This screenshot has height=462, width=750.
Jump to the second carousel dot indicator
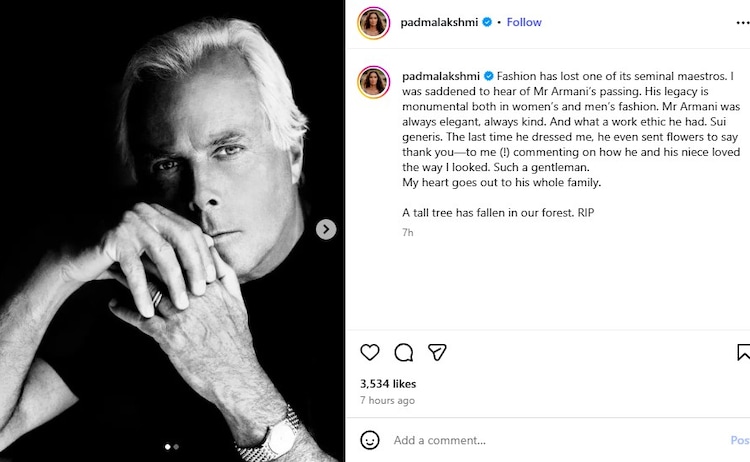[177, 447]
